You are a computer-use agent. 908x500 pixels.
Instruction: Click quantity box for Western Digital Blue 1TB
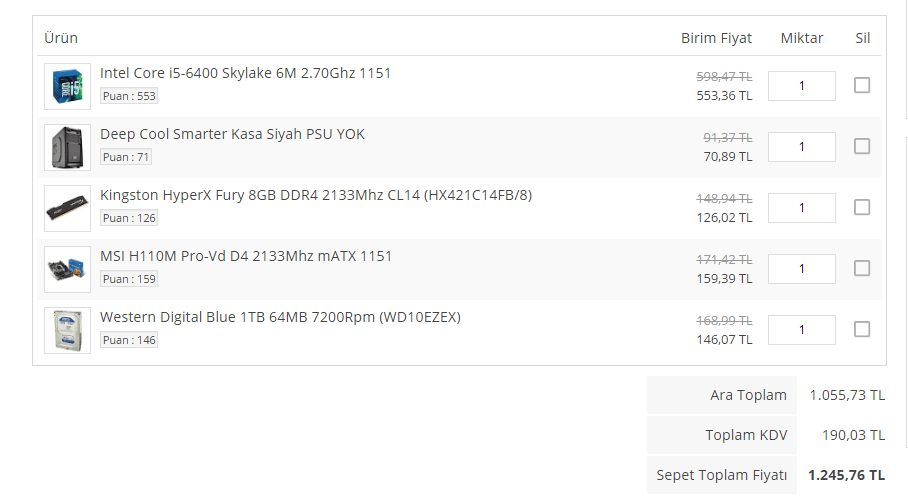tap(801, 330)
